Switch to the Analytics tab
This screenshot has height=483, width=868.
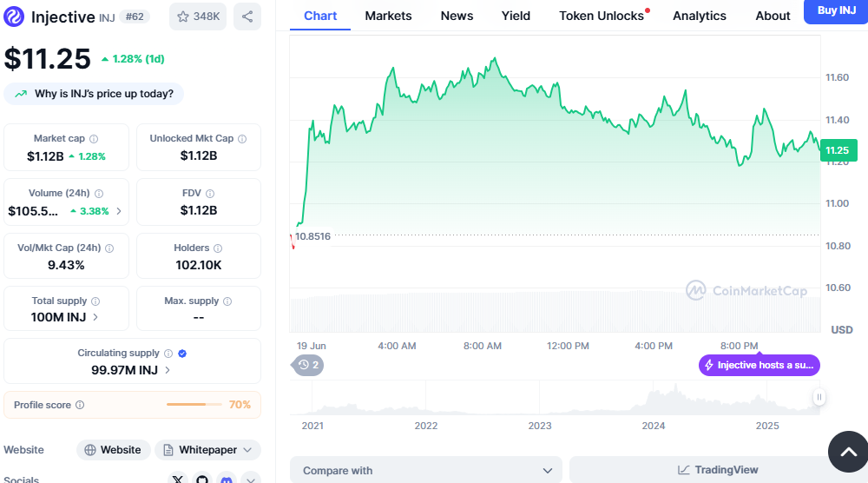click(699, 16)
